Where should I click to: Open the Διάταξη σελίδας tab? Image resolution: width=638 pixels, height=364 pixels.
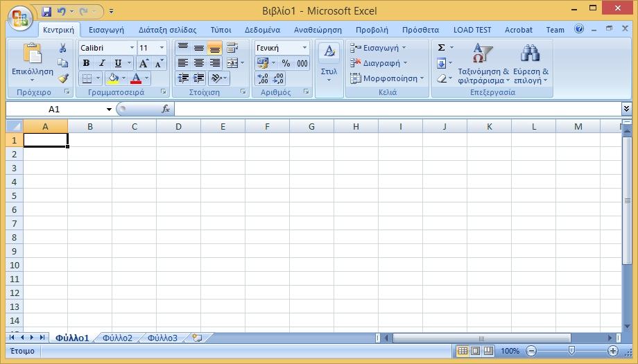(x=167, y=30)
